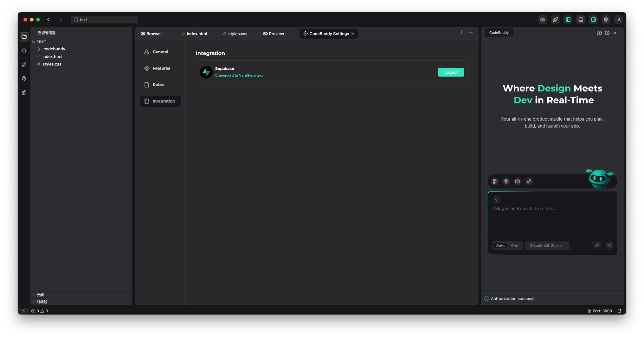
Task: Switch to the index.html editor tab
Action: coord(194,34)
